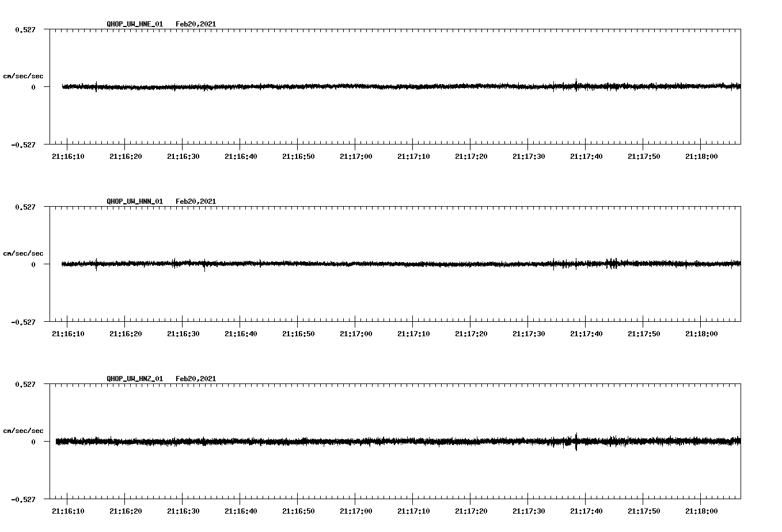The width and height of the screenshot is (782, 532).
Task: Click the Feb20,2021 date on middle trace
Action: click(x=196, y=201)
